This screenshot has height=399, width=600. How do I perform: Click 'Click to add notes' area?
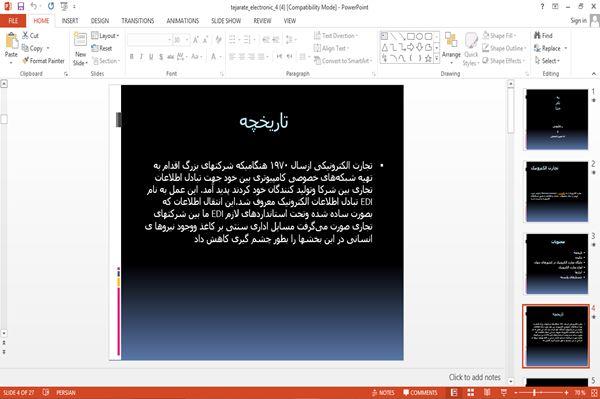(x=474, y=377)
